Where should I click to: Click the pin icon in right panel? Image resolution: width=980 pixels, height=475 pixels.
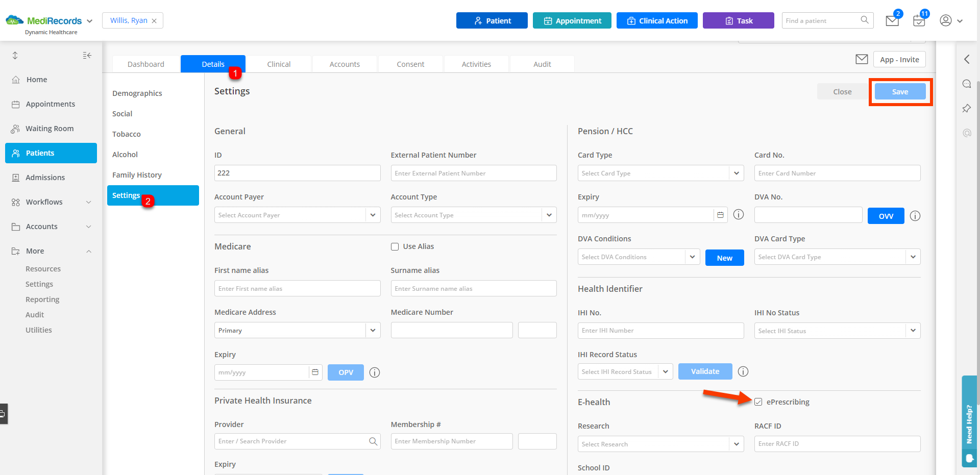pyautogui.click(x=967, y=108)
